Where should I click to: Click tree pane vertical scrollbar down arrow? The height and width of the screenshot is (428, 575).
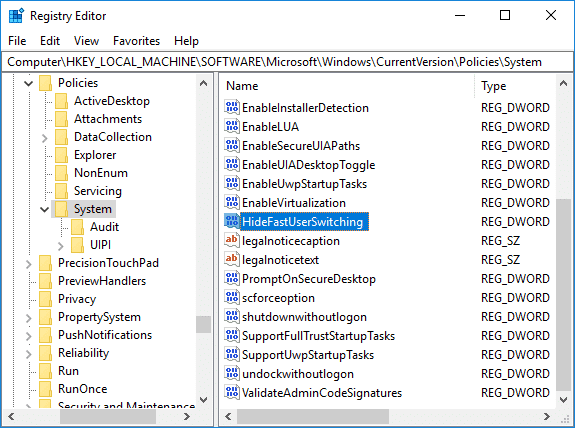(204, 399)
